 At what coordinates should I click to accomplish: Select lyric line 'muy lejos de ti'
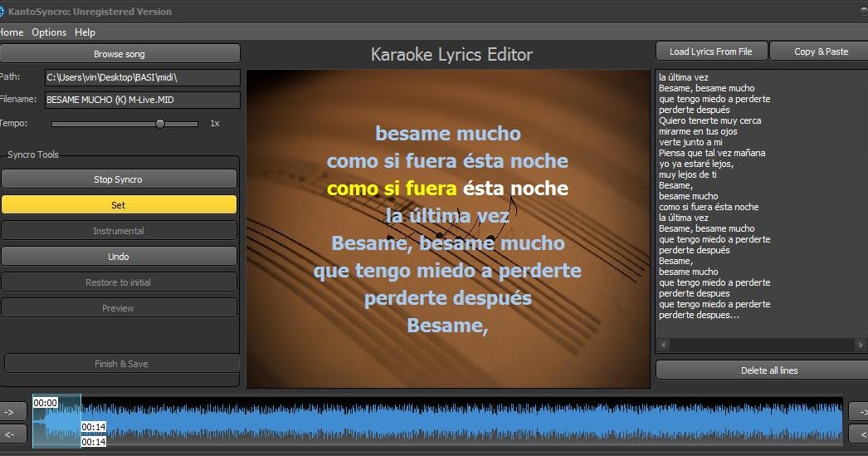688,174
